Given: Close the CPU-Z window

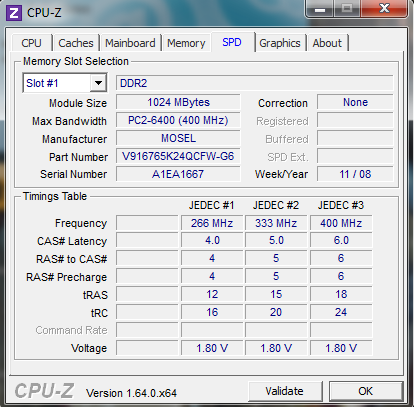Looking at the screenshot, I should pyautogui.click(x=384, y=8).
